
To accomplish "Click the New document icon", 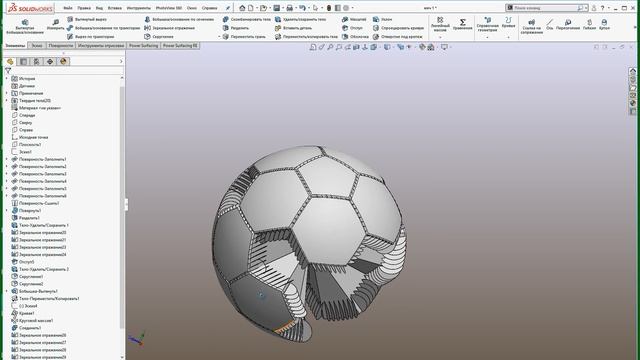I will [x=251, y=8].
